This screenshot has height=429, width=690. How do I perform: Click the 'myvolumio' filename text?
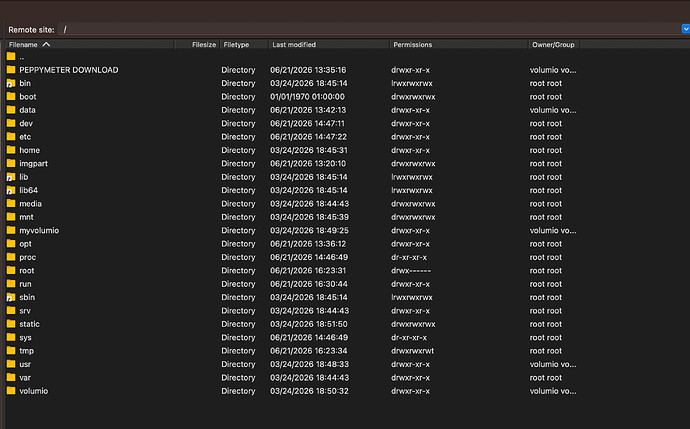click(x=39, y=231)
